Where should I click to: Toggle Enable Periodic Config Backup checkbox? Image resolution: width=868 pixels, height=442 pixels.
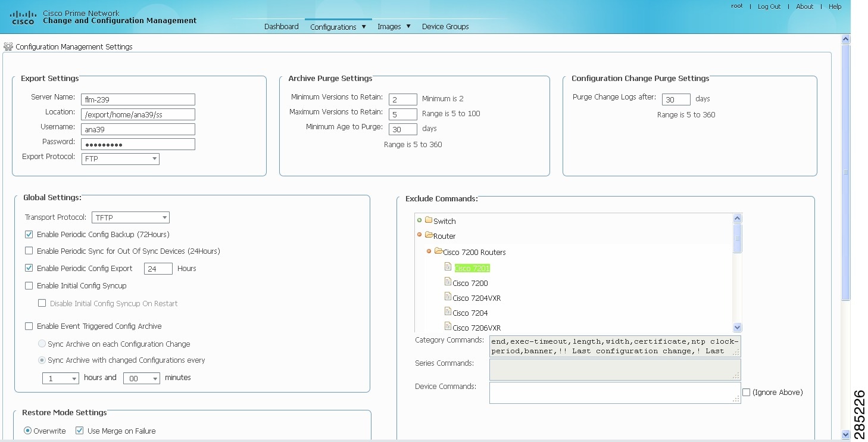tap(29, 235)
